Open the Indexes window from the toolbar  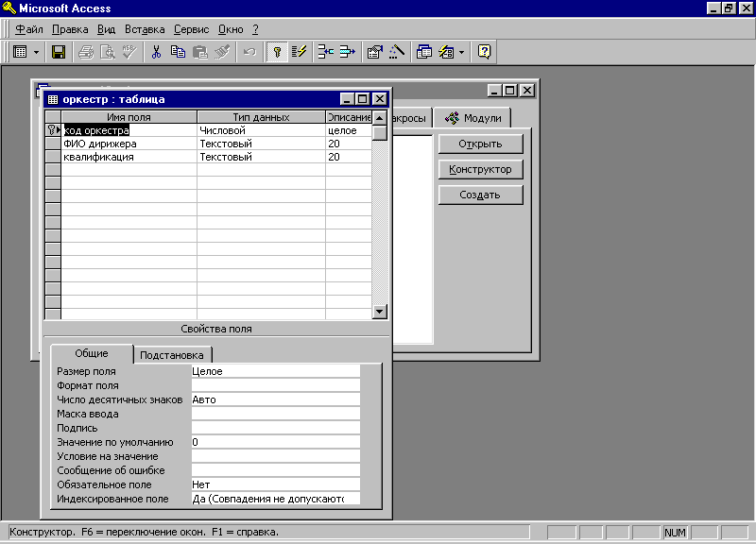(x=299, y=52)
